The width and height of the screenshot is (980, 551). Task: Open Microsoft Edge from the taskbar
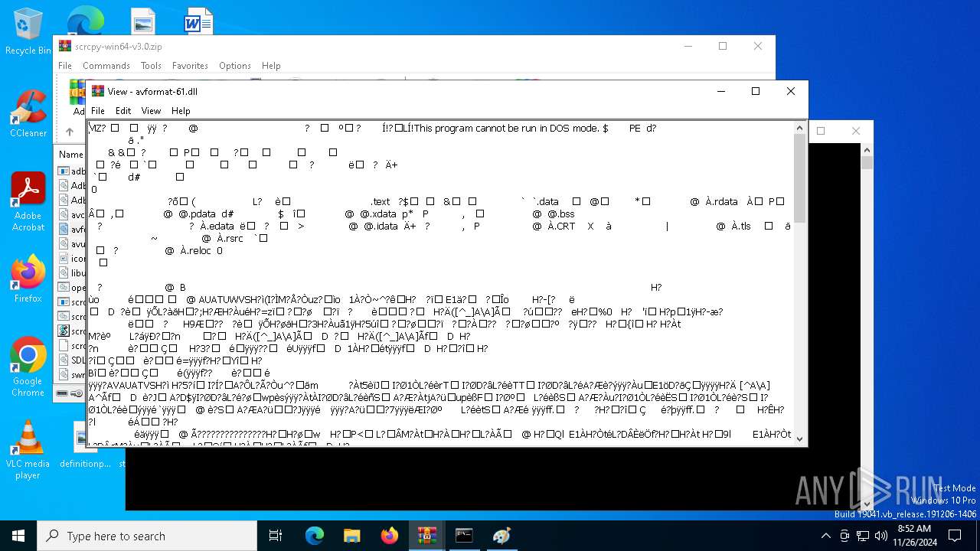point(315,536)
